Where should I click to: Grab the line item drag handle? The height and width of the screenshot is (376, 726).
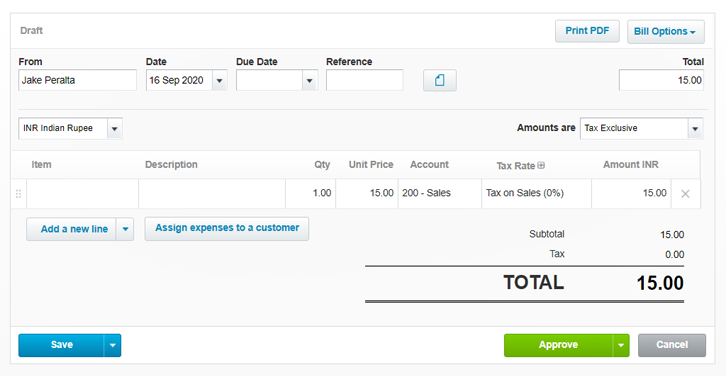pos(19,194)
